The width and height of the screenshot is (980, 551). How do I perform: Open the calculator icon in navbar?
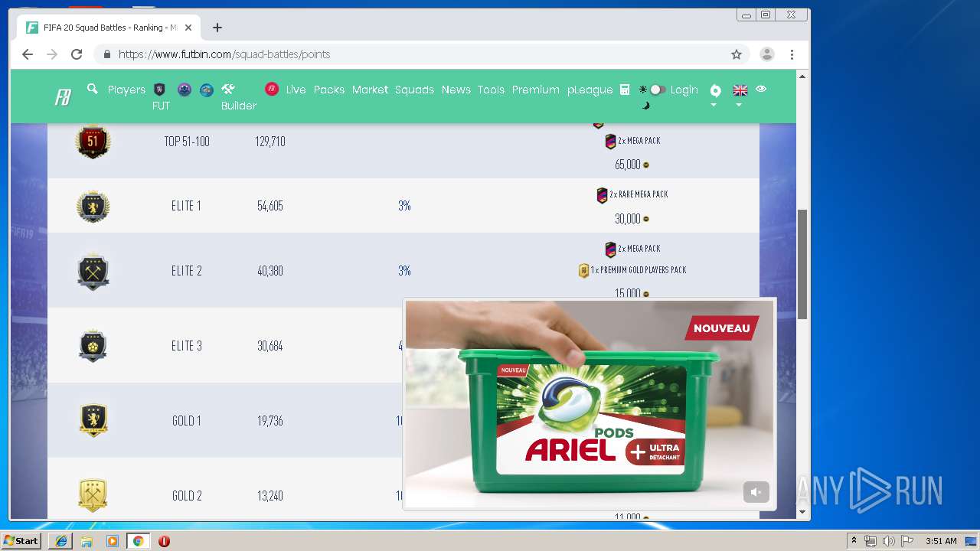point(625,90)
